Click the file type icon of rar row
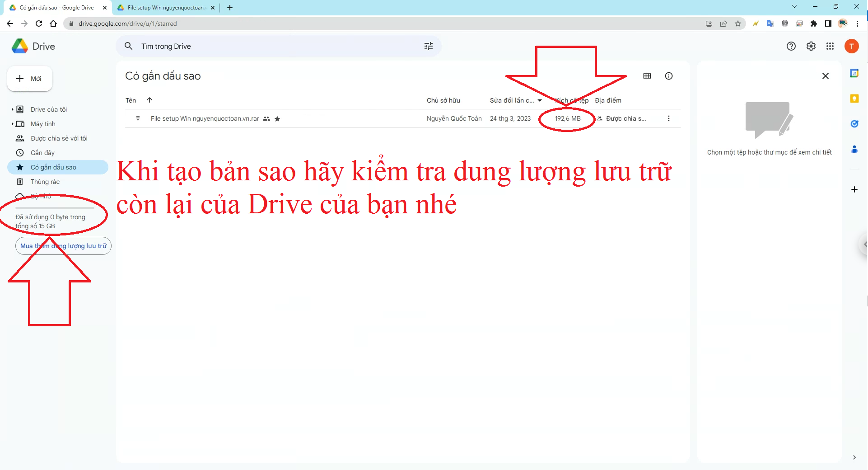The height and width of the screenshot is (470, 868). pyautogui.click(x=138, y=118)
